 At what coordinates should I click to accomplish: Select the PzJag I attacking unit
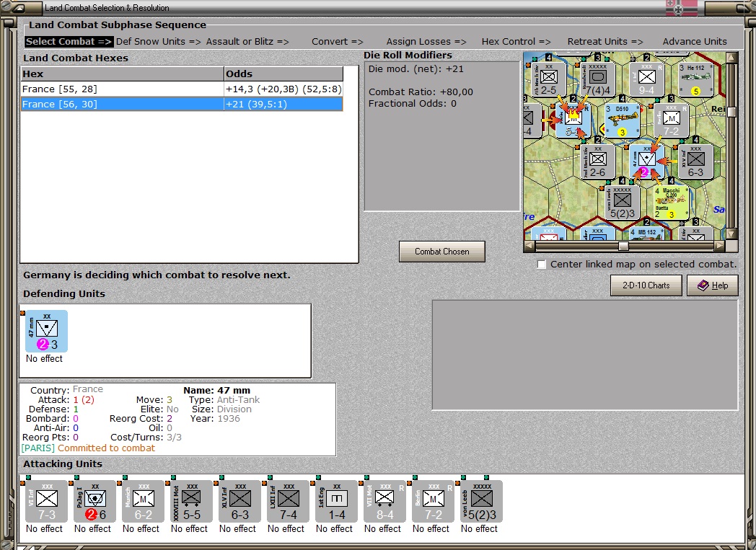pos(95,502)
